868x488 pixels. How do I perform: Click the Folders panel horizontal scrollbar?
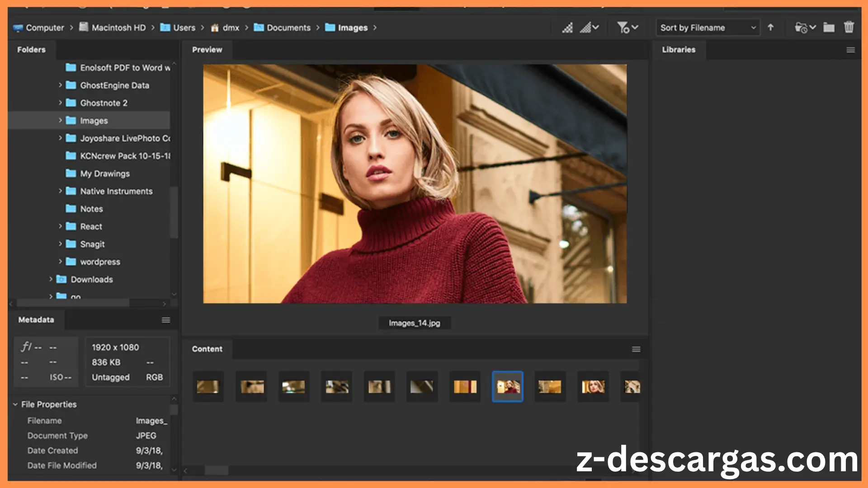click(x=72, y=303)
